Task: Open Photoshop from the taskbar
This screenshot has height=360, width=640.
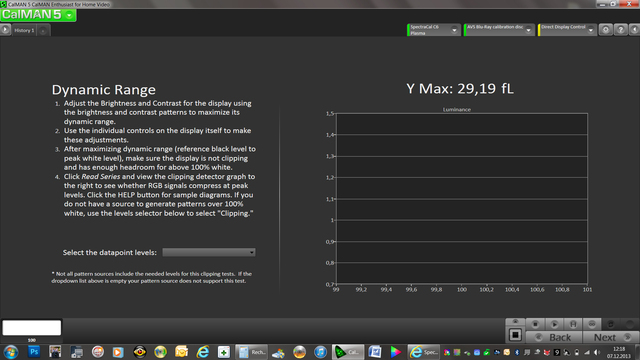Action: point(34,351)
